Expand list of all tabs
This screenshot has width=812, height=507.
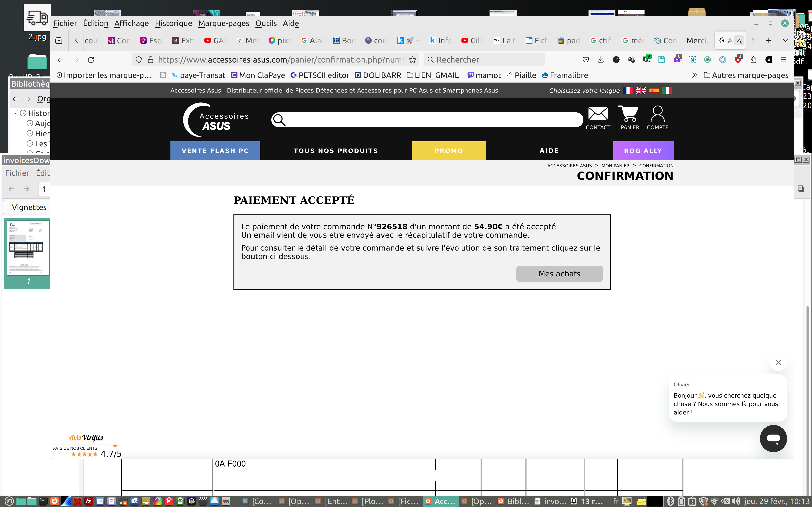(x=785, y=41)
